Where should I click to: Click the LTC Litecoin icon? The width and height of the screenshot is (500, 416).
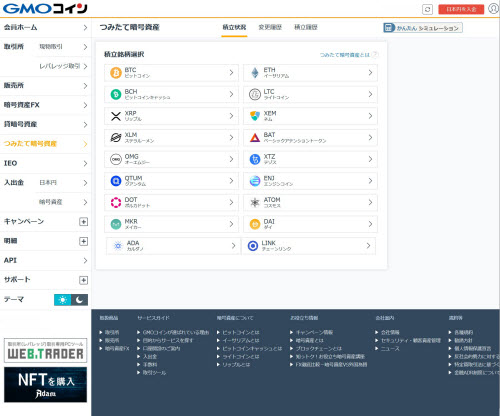[x=255, y=94]
